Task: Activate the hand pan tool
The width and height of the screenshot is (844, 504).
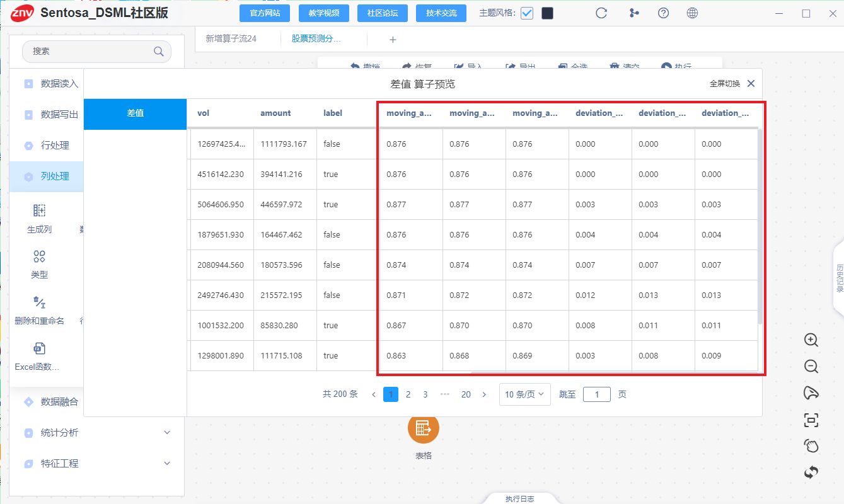Action: pos(811,446)
